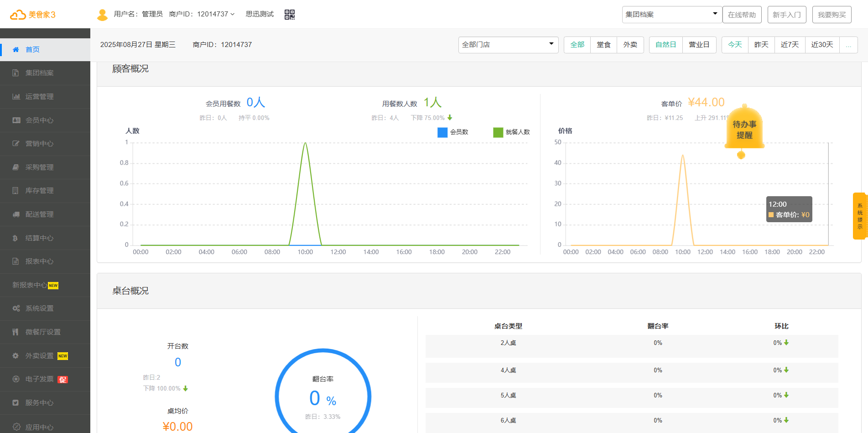Click the orange user avatar icon
Image resolution: width=868 pixels, height=433 pixels.
point(103,15)
